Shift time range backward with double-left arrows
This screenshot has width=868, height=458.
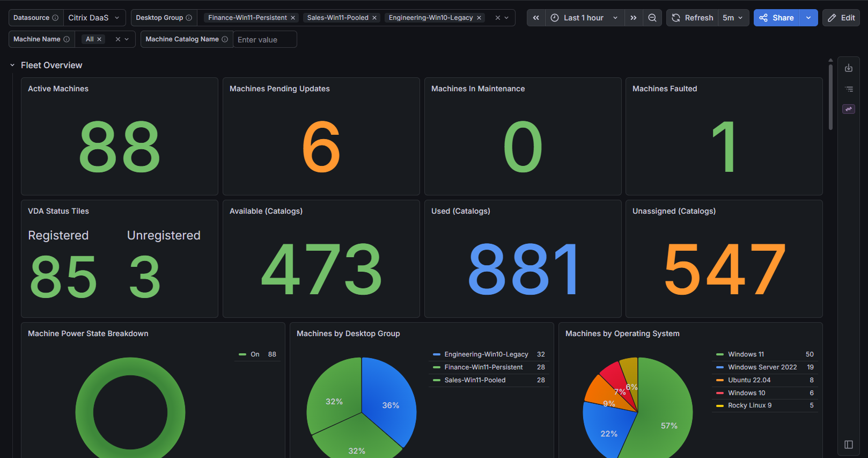click(536, 18)
